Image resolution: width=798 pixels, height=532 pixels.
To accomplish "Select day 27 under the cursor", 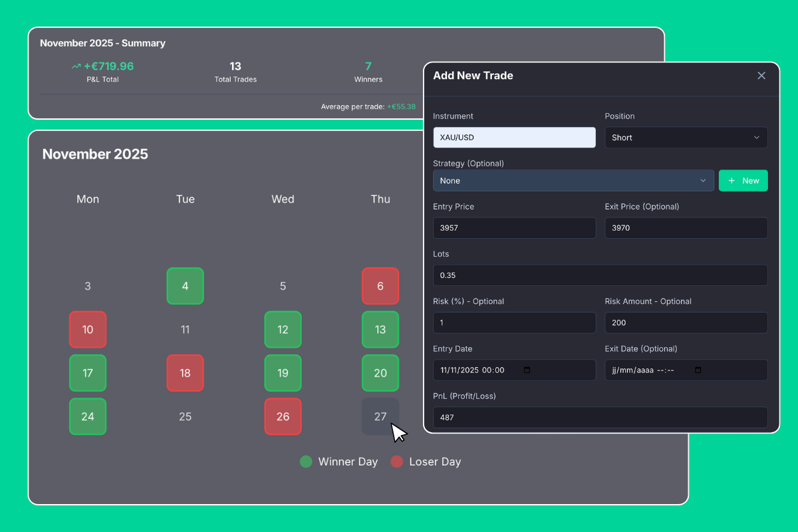I will (x=380, y=416).
